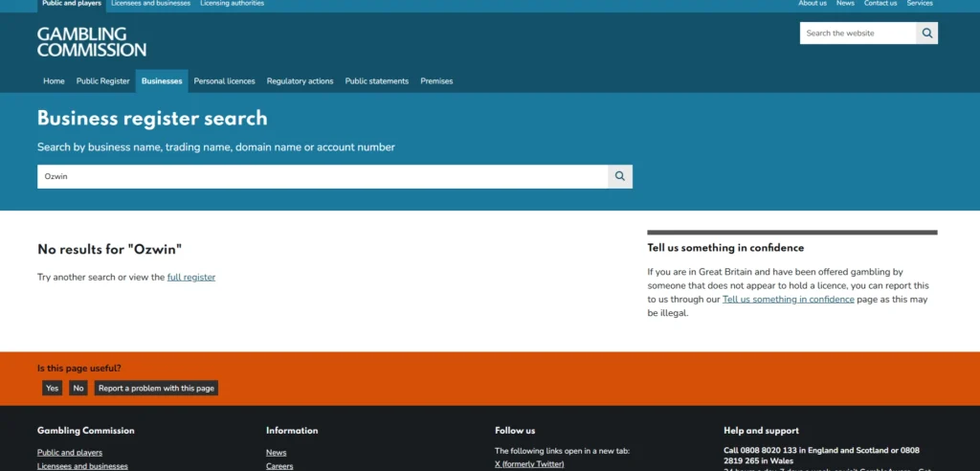Open Services in the top bar
Screen dimensions: 980x471
920,4
